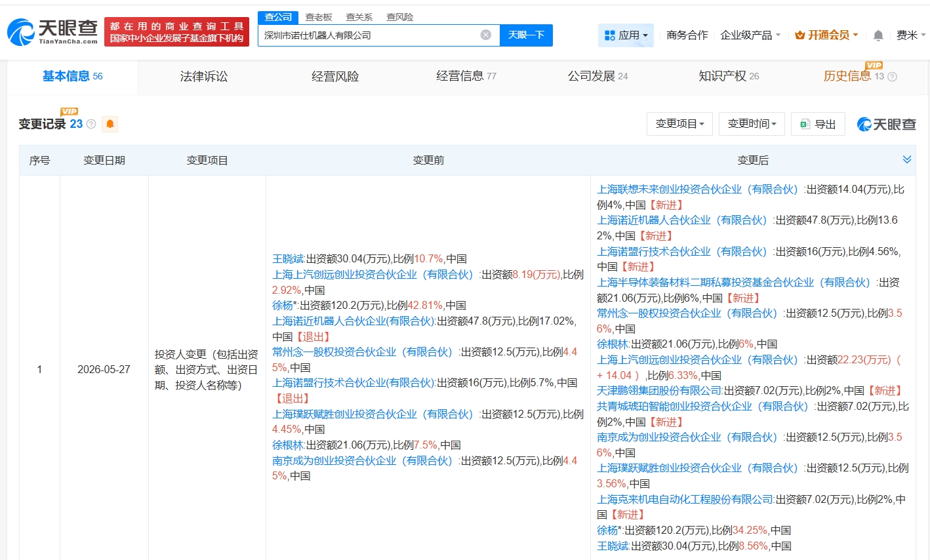The height and width of the screenshot is (560, 930).
Task: Select the 查风险 search tab
Action: click(x=400, y=17)
